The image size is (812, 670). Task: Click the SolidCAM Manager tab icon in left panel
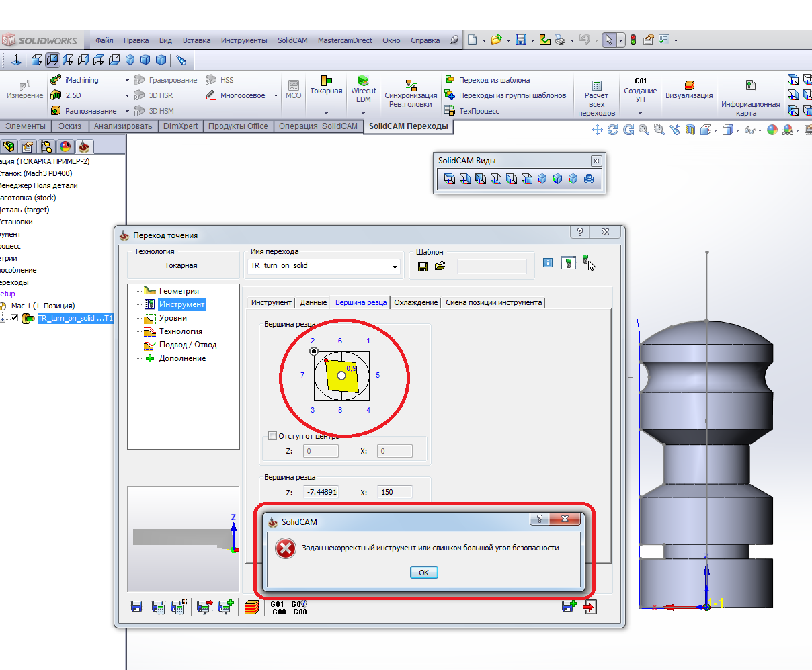coord(83,146)
